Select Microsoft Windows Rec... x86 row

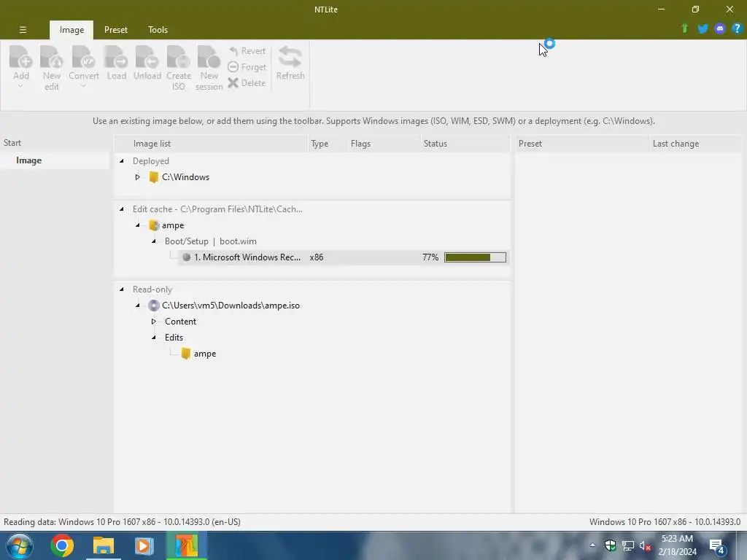[343, 257]
